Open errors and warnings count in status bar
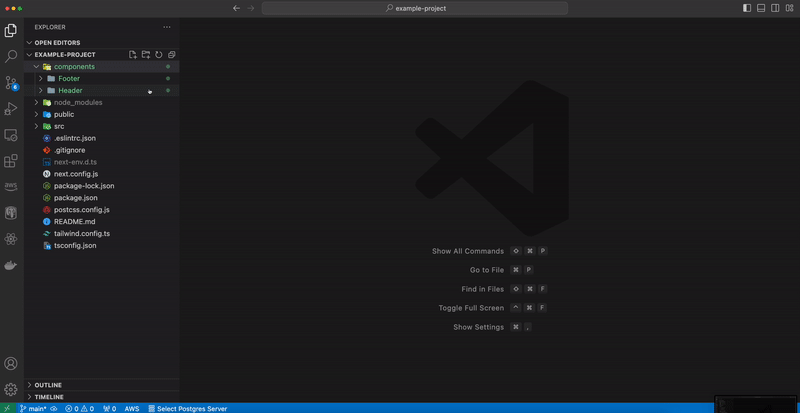The width and height of the screenshot is (800, 413). (80, 408)
